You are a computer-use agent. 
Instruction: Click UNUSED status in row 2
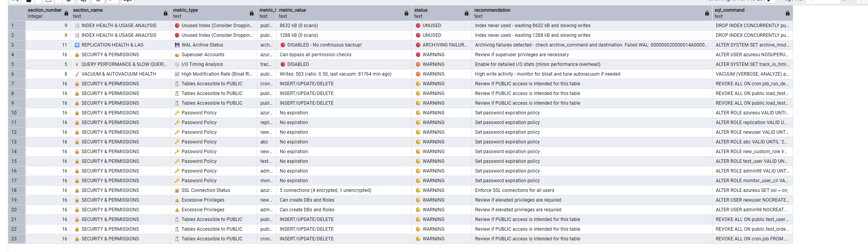click(442, 35)
